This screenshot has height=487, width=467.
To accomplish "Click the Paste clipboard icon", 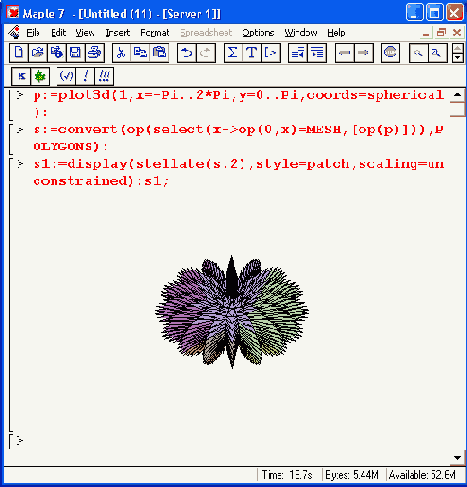I will (x=159, y=53).
